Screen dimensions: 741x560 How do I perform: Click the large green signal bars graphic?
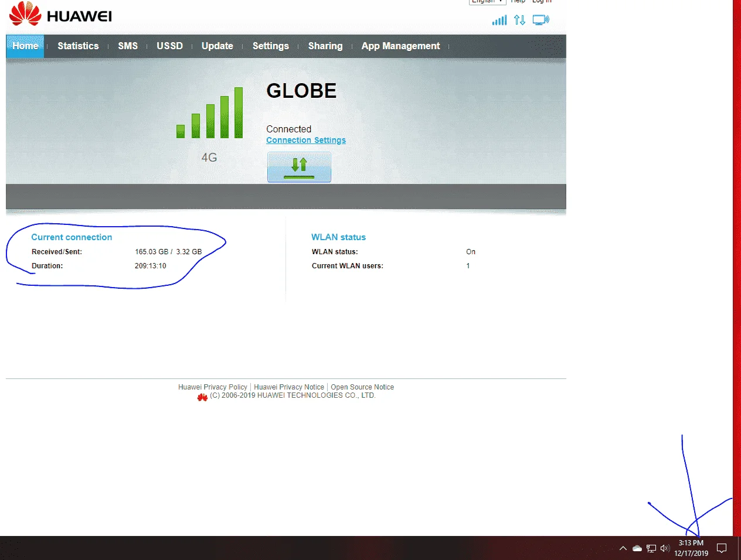pos(209,112)
